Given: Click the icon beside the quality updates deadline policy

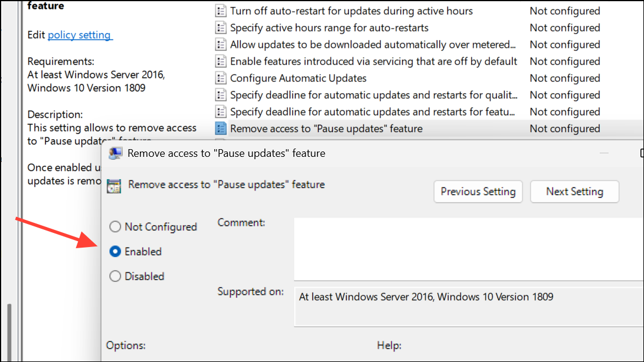Looking at the screenshot, I should pyautogui.click(x=221, y=95).
